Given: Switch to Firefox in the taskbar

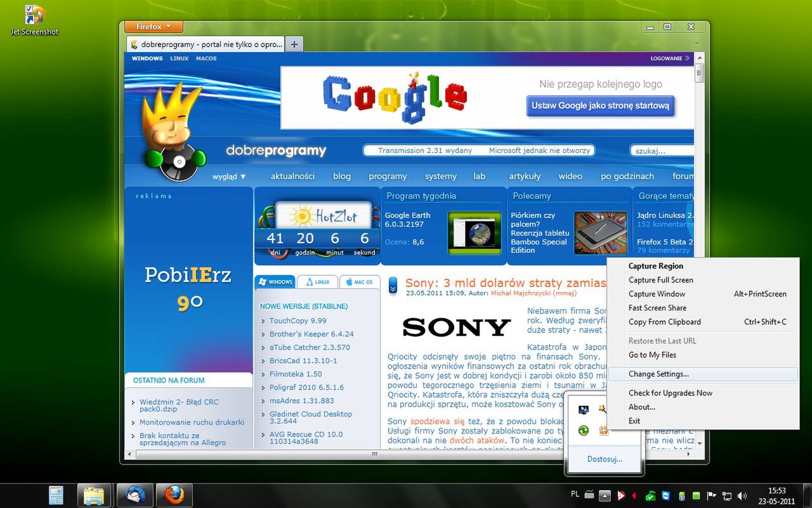Looking at the screenshot, I should (174, 495).
